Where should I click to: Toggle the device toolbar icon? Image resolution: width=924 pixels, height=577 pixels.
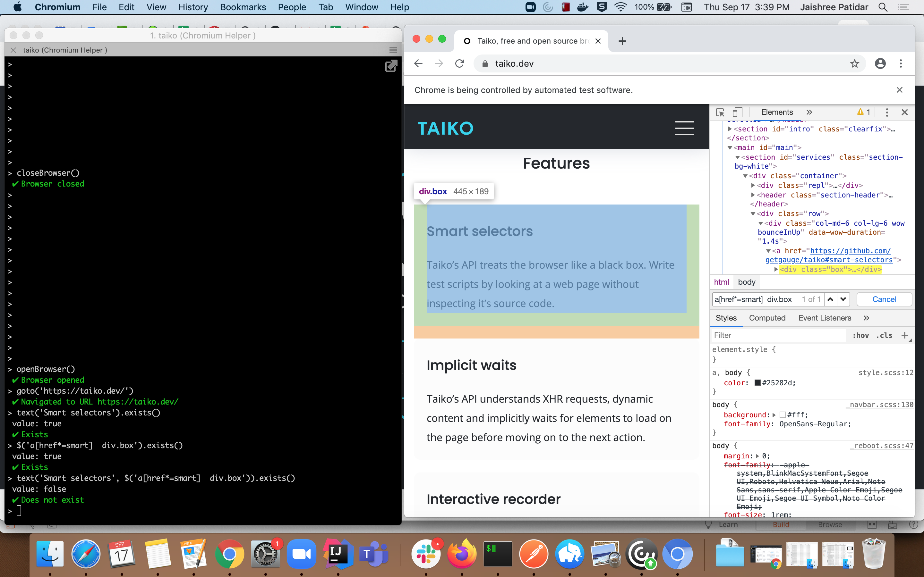(x=737, y=112)
